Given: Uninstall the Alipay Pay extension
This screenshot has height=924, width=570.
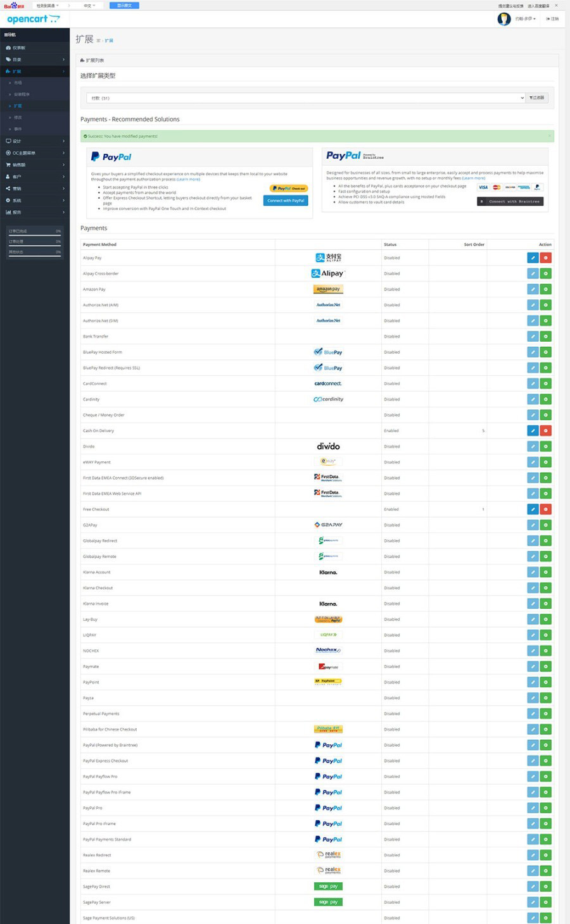Looking at the screenshot, I should (x=545, y=258).
